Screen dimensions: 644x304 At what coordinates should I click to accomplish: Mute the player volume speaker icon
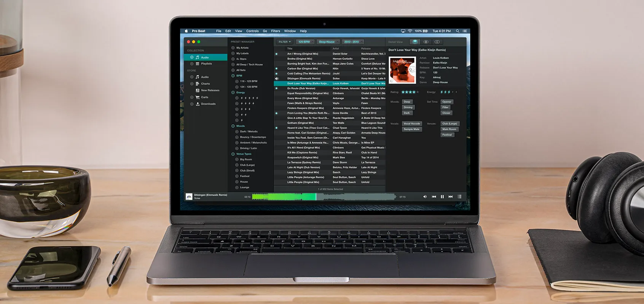425,197
